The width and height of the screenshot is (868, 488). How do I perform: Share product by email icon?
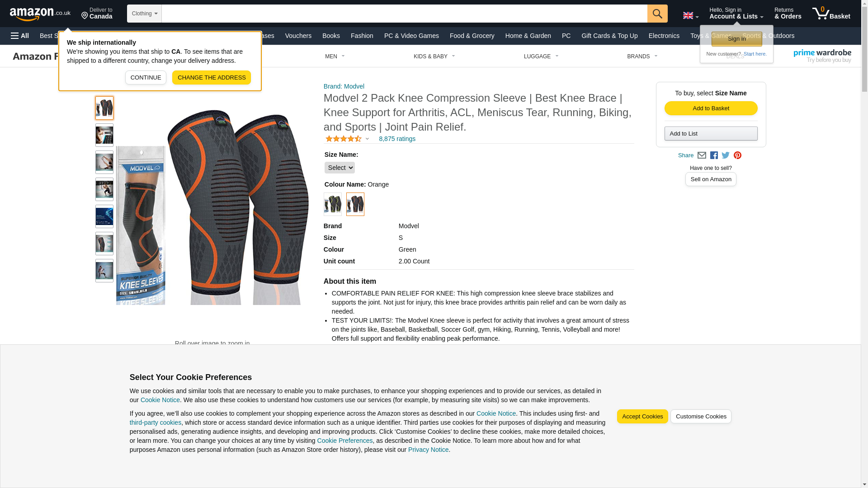(x=702, y=155)
